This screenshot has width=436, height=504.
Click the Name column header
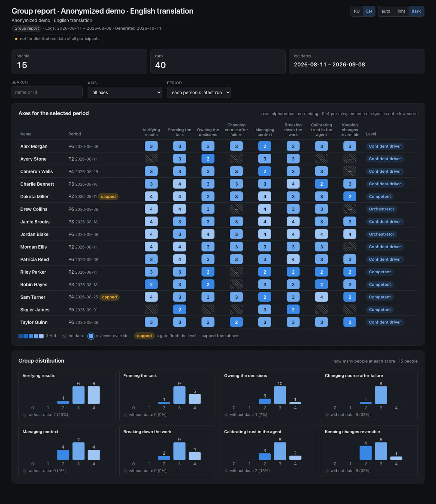coord(26,134)
